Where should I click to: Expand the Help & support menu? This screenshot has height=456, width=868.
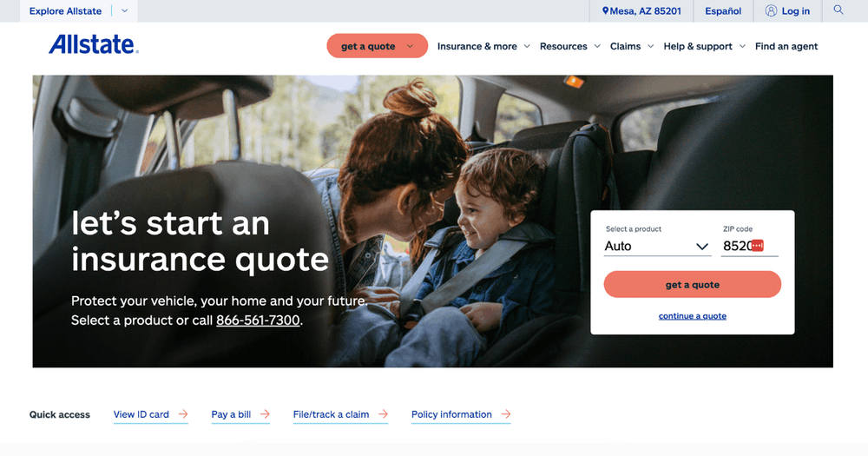pyautogui.click(x=704, y=47)
